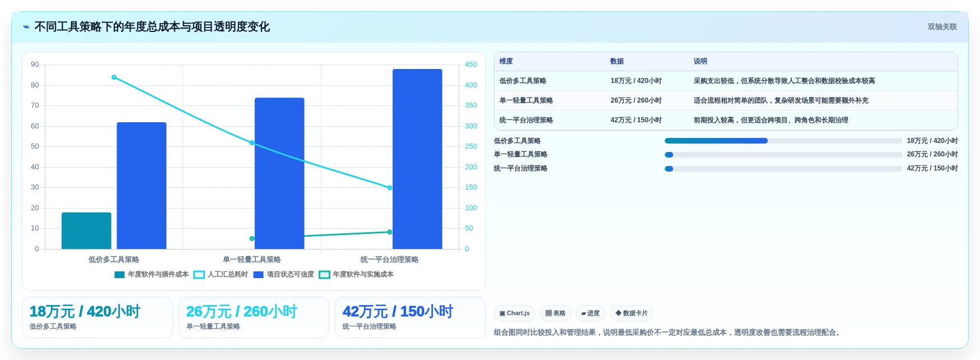The image size is (980, 360).
Task: Click the progress bar for 低价多工具策略
Action: 783,141
